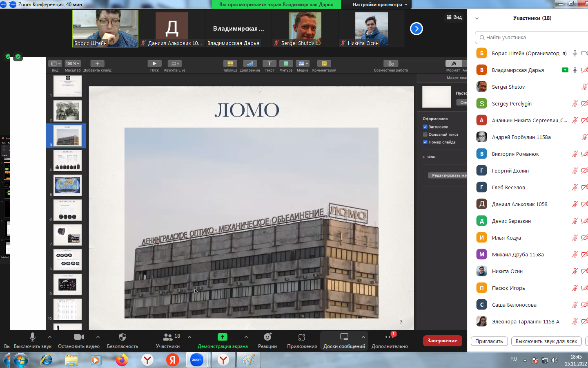Viewport: 588px width, 368px height.
Task: Open Безопасность shield icon
Action: (122, 337)
